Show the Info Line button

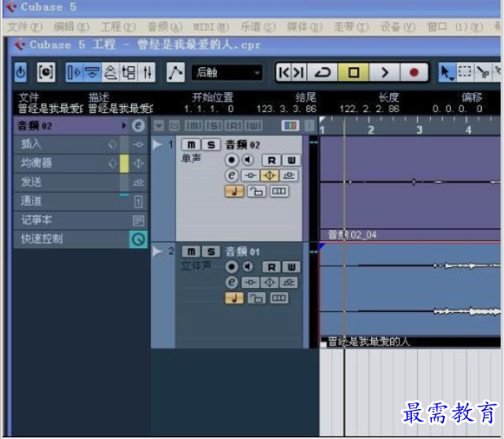(x=92, y=72)
